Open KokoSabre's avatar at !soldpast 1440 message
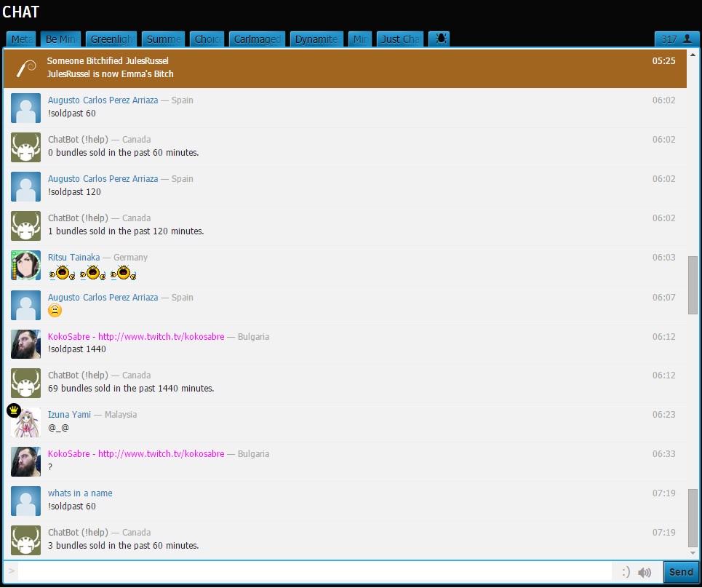 pos(25,344)
